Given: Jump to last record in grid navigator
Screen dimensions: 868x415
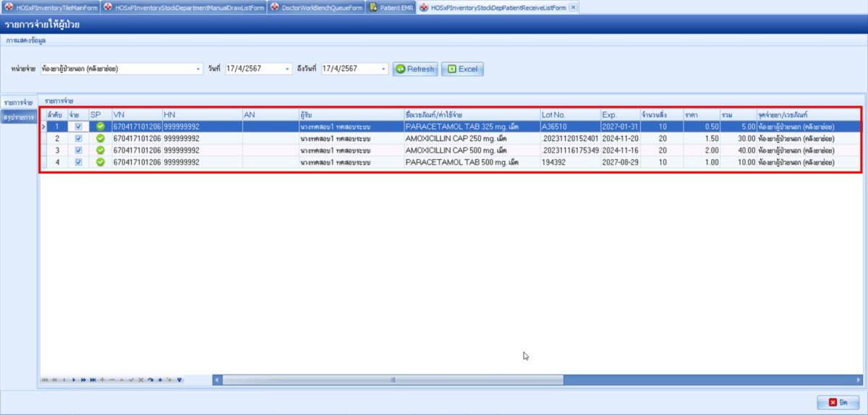Looking at the screenshot, I should coord(93,380).
